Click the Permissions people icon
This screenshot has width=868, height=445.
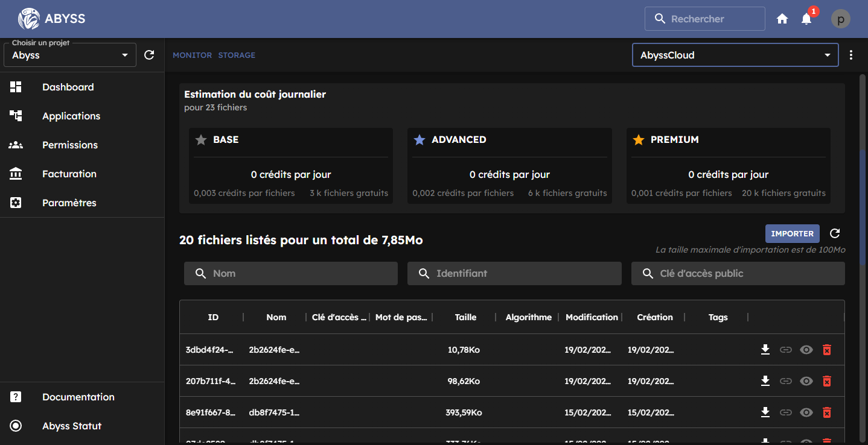16,145
